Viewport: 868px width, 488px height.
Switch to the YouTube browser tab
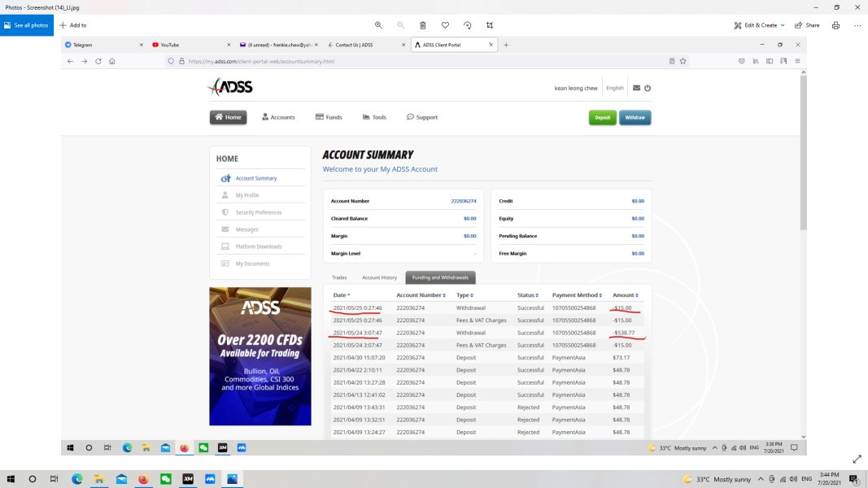coord(187,45)
